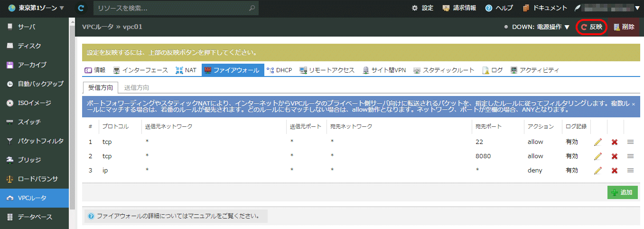Select データベース in the sidebar
644x229 pixels.
pos(34,217)
